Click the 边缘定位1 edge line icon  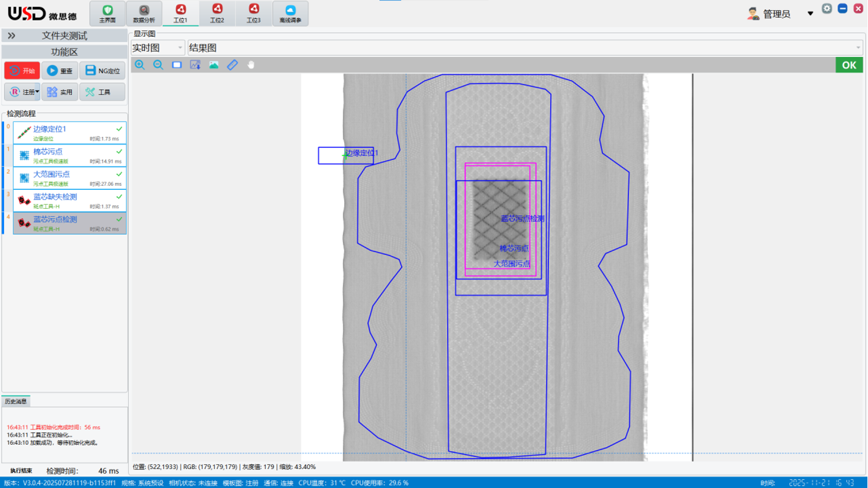pos(24,133)
